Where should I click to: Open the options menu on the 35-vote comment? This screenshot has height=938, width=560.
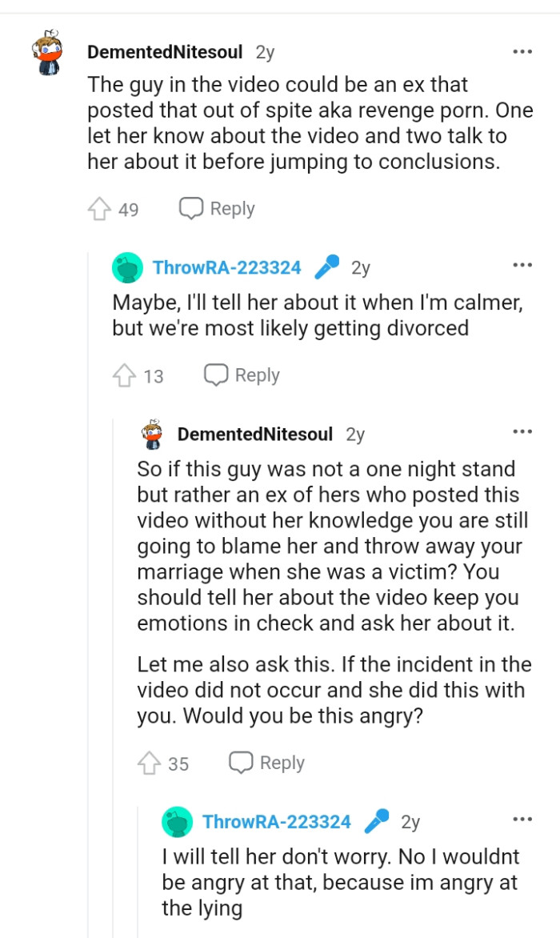tap(522, 431)
